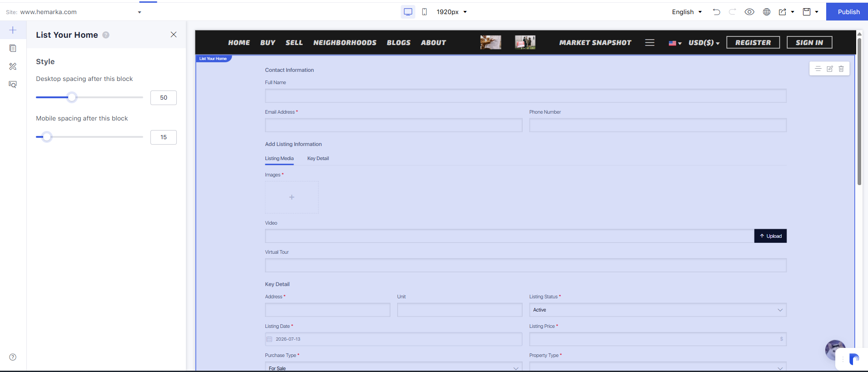Click the desktop spacing slider handle
Image resolution: width=868 pixels, height=372 pixels.
(72, 97)
